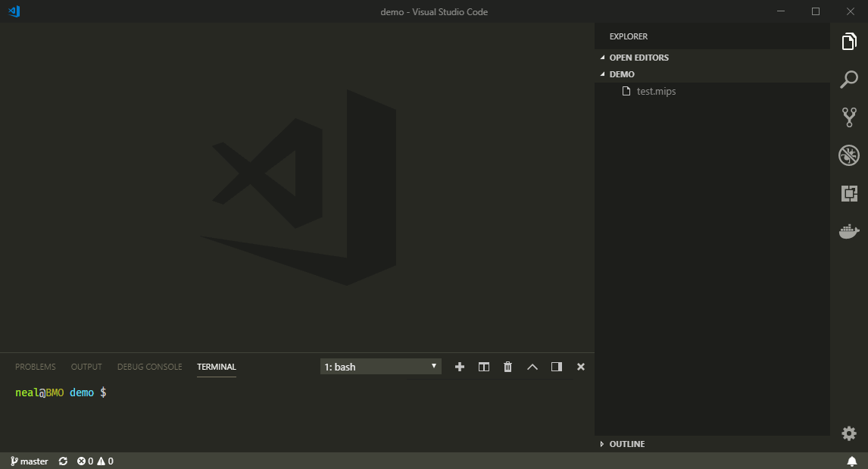868x469 pixels.
Task: Close the Visual Studio Code window
Action: pos(851,11)
